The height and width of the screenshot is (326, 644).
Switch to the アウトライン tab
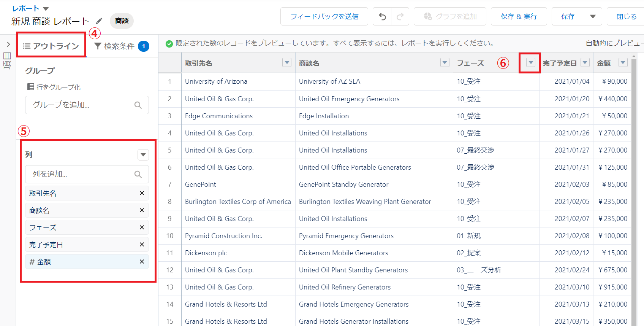(x=51, y=46)
